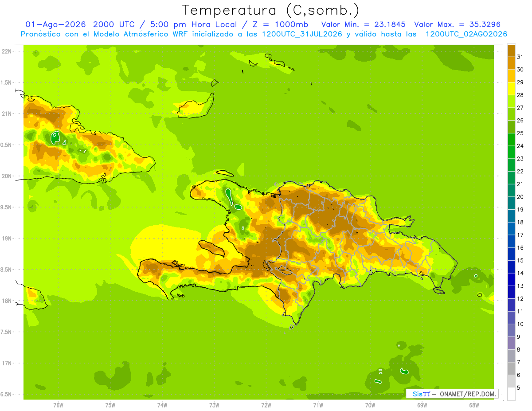Viewport: 532px width, 411px height.
Task: Select the initialization time "1200UTC_31JUL2026"
Action: point(302,34)
